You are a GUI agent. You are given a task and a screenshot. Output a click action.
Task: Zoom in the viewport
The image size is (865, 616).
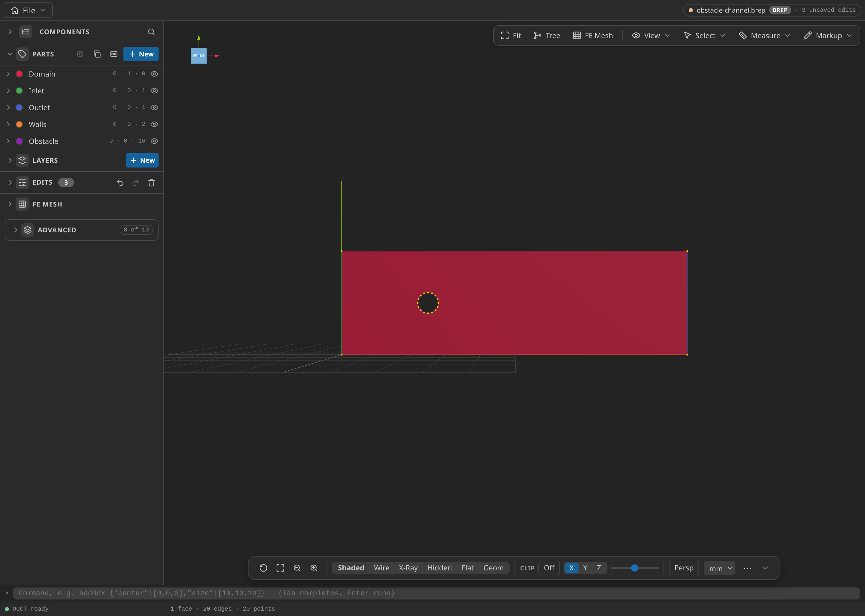314,568
